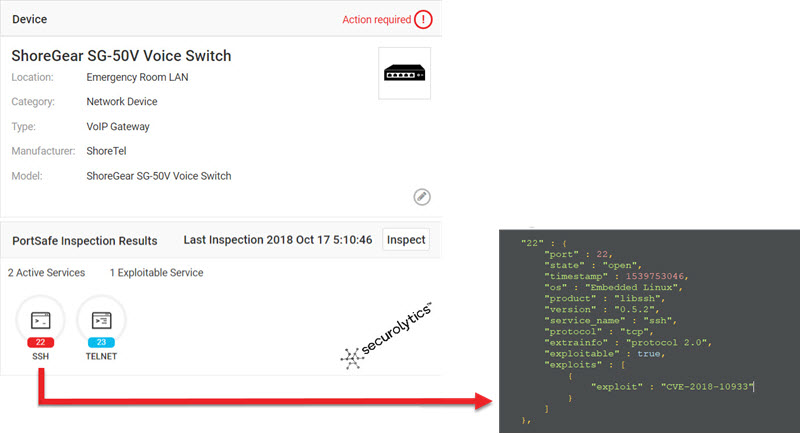This screenshot has width=800, height=434.
Task: Click the ShoreGear SG-50V Voice Switch title
Action: (x=122, y=56)
